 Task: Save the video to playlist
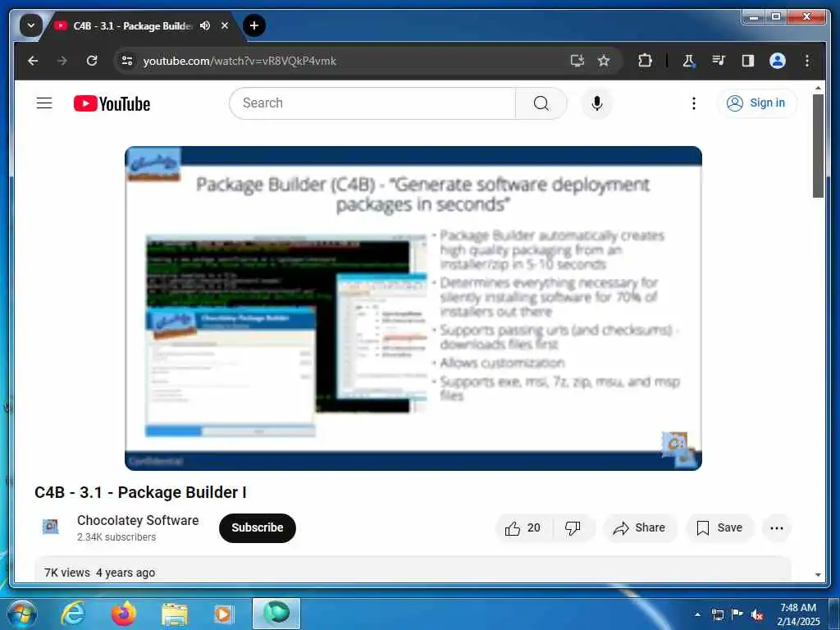point(719,528)
